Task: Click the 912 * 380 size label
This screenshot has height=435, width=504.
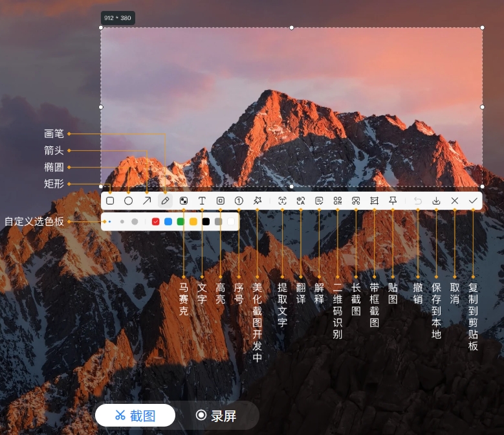Action: tap(118, 18)
